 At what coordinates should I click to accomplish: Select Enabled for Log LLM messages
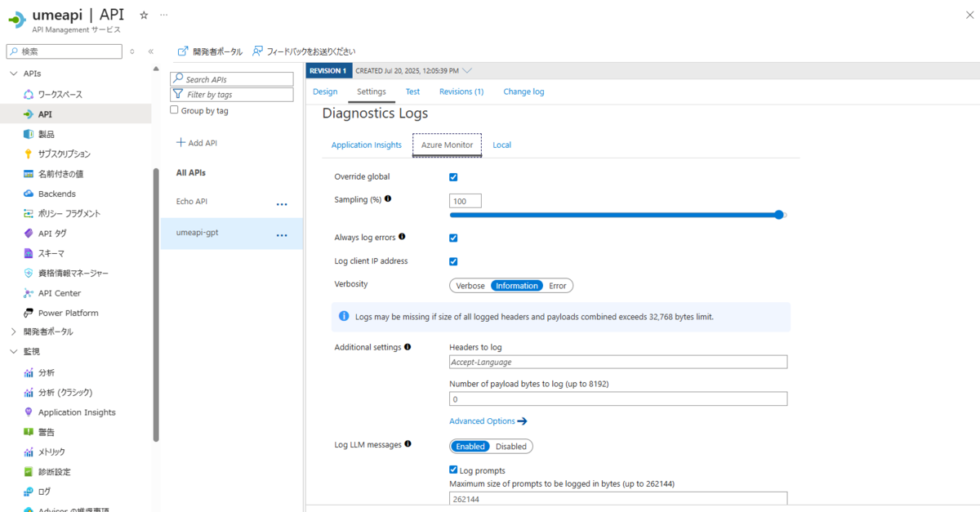[x=470, y=447]
